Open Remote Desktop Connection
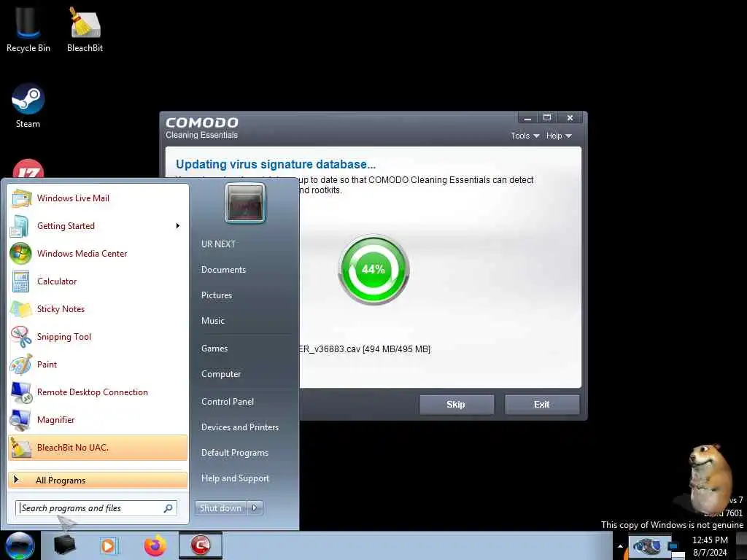The image size is (747, 560). (x=98, y=392)
